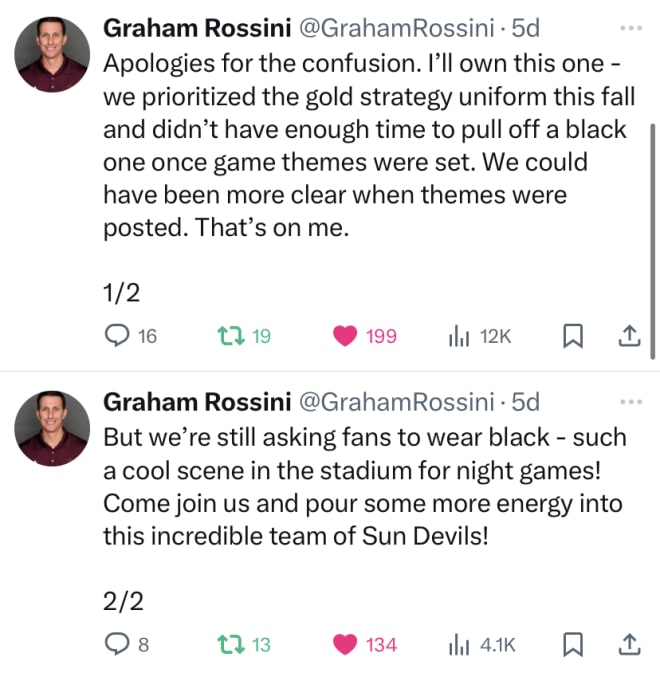The width and height of the screenshot is (660, 673).
Task: Open replies on the 1/2 tweet
Action: (131, 336)
